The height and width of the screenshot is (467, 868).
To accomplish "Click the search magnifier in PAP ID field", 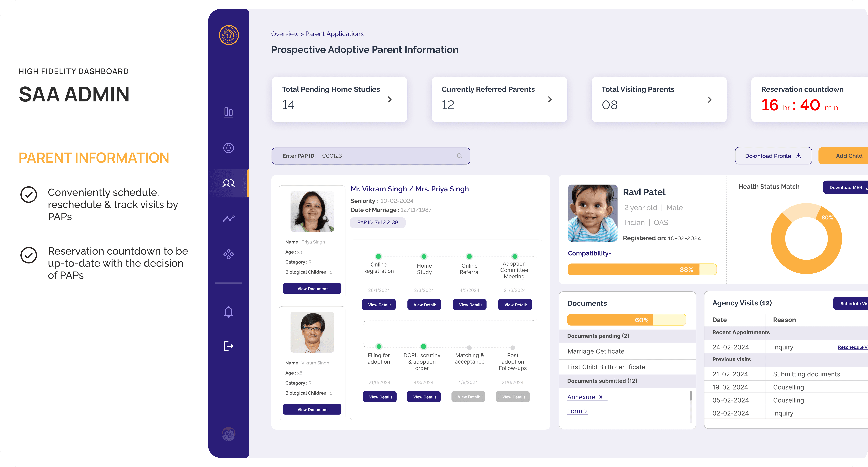I will point(459,156).
